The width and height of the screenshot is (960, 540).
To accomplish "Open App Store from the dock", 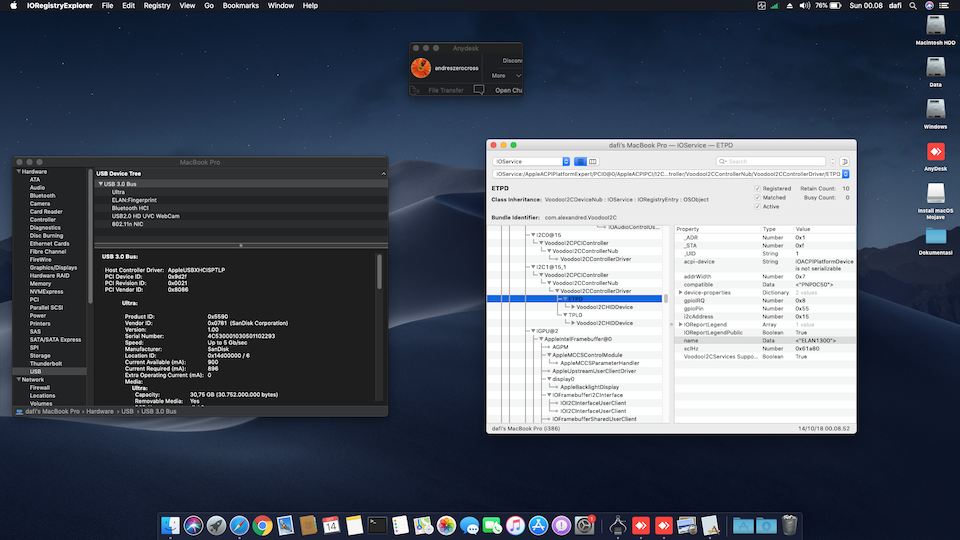I will click(x=538, y=524).
